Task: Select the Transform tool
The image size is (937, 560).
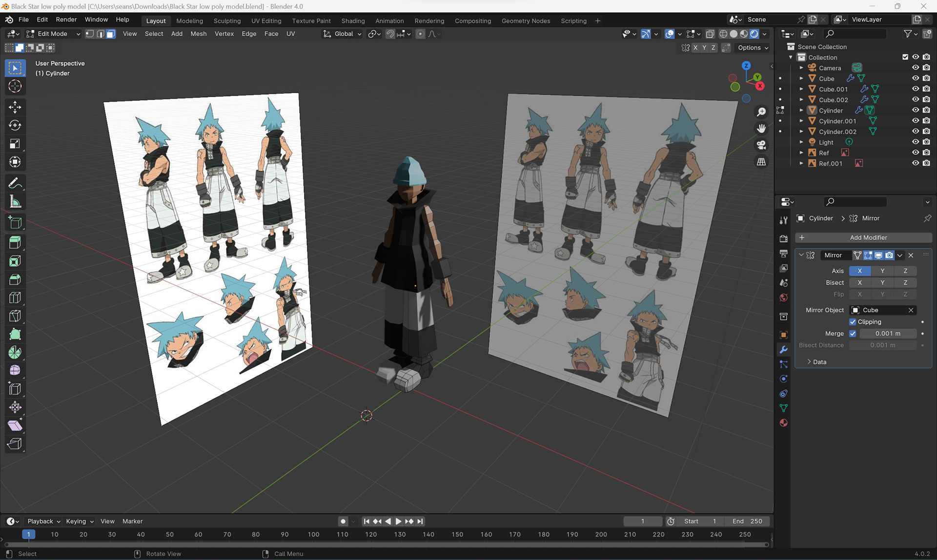Action: click(15, 162)
